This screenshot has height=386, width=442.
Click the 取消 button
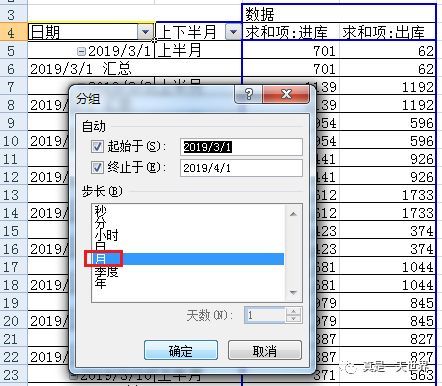click(265, 350)
